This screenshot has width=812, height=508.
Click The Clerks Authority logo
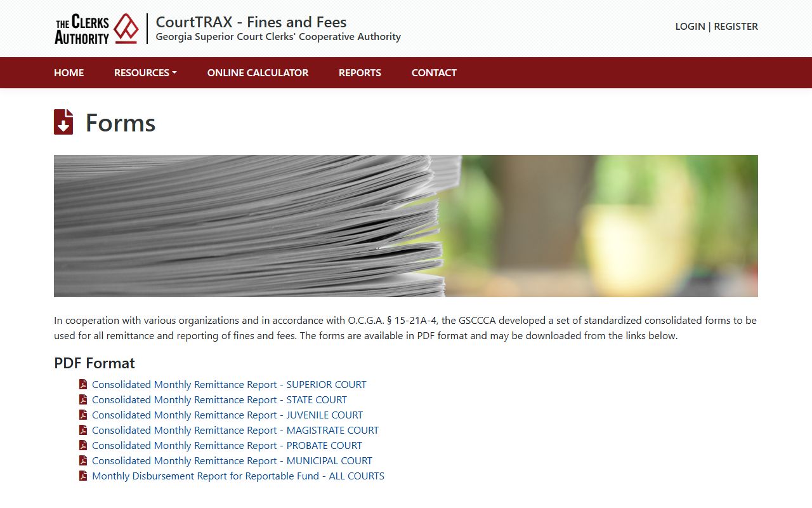pos(96,29)
